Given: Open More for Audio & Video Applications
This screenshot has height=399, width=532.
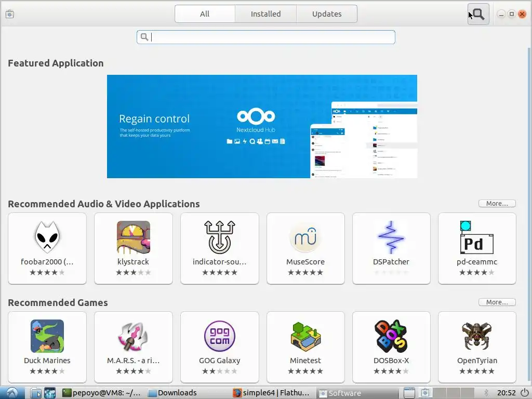Looking at the screenshot, I should (x=497, y=204).
